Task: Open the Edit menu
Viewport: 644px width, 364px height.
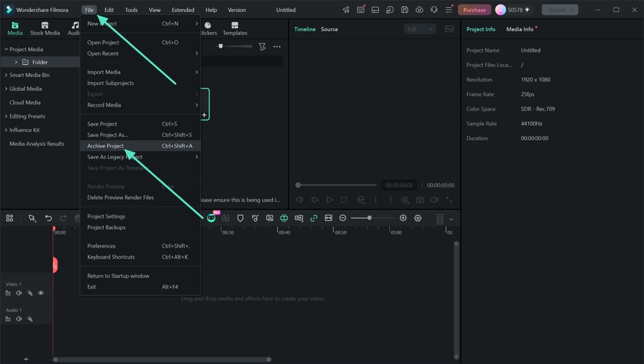Action: tap(109, 10)
